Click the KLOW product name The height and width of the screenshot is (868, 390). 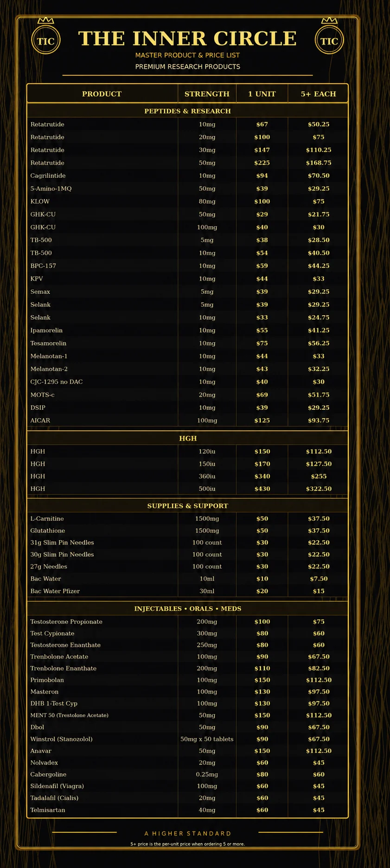pos(40,201)
